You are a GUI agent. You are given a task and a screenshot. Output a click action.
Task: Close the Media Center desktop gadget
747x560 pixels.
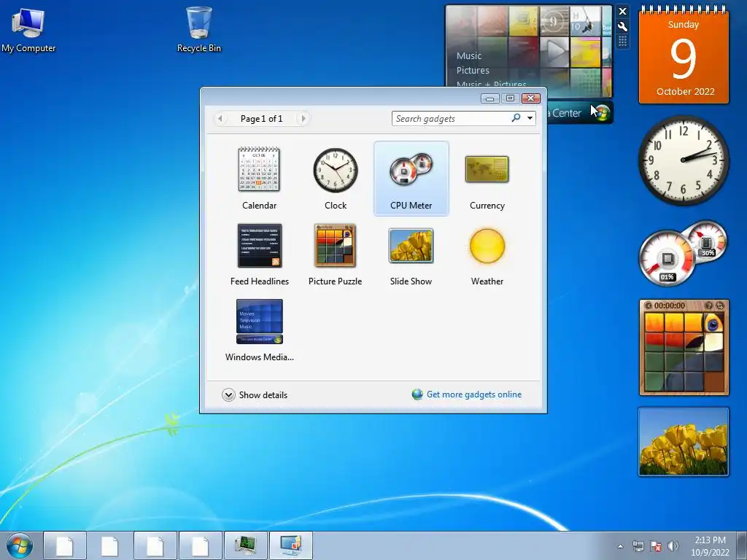pos(623,12)
